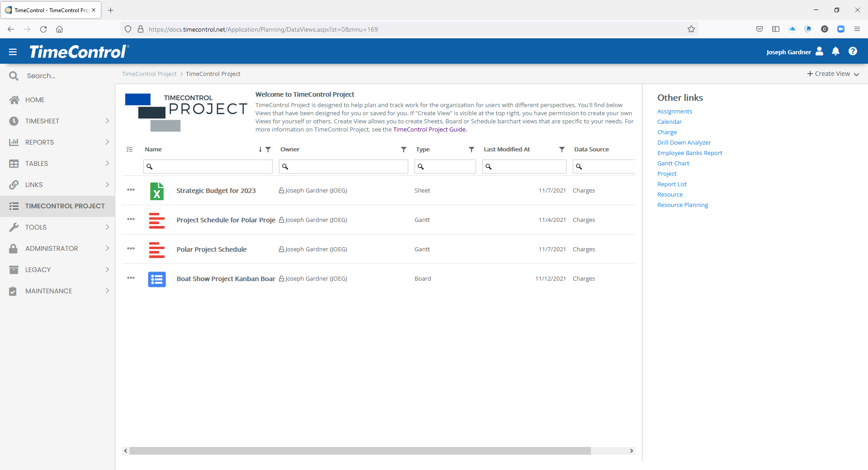Open the Name column filter funnel
Image resolution: width=868 pixels, height=470 pixels.
268,150
